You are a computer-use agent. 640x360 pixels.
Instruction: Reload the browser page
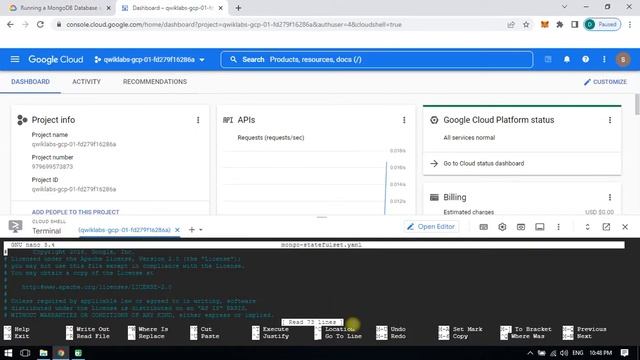tap(40, 24)
